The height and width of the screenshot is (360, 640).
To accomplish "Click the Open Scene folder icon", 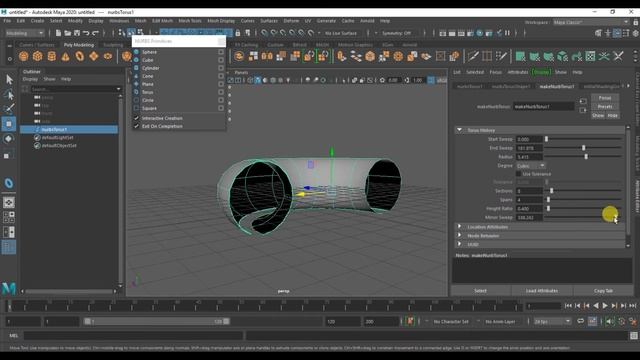I will pyautogui.click(x=67, y=33).
